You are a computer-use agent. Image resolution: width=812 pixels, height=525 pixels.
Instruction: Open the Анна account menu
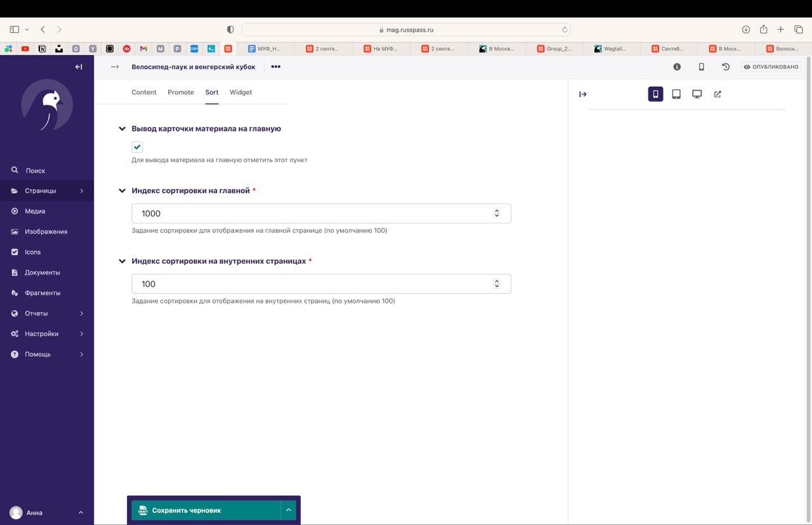pos(47,512)
